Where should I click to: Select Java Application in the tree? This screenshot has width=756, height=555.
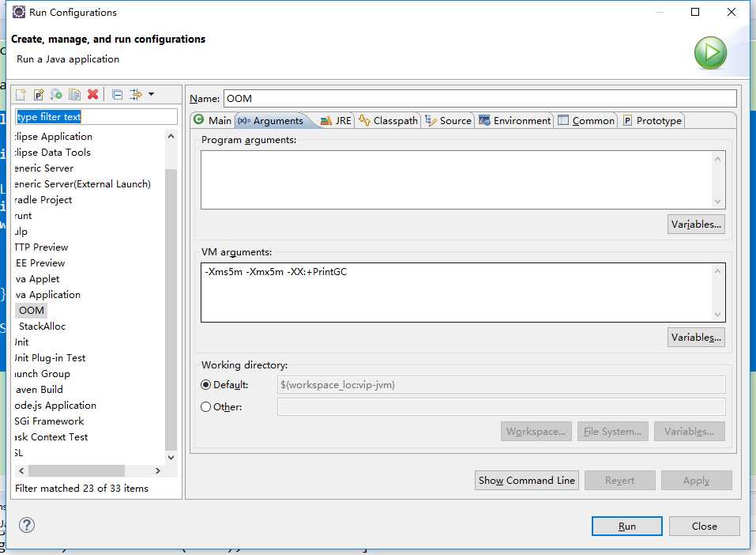click(47, 294)
